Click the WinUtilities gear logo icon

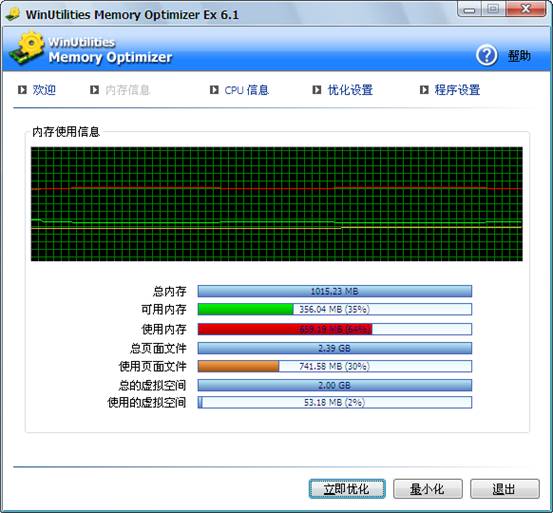pos(27,48)
